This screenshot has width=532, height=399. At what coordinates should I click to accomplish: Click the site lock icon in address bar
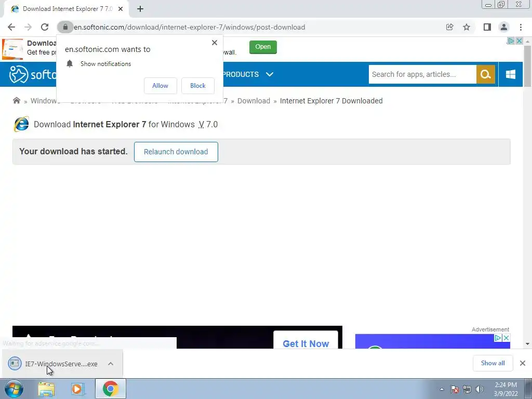pos(65,27)
